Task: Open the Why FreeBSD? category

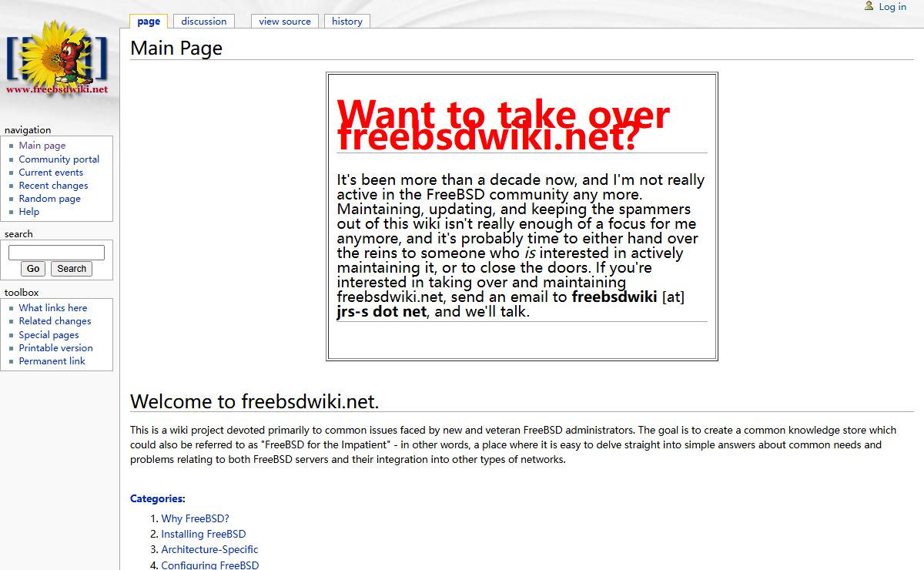Action: (195, 519)
